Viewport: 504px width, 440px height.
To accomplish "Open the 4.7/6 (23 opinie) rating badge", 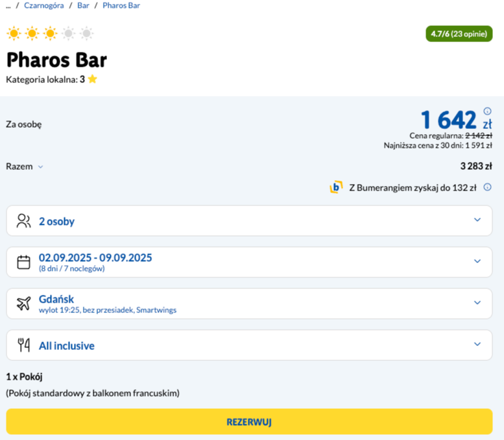I will [x=459, y=34].
